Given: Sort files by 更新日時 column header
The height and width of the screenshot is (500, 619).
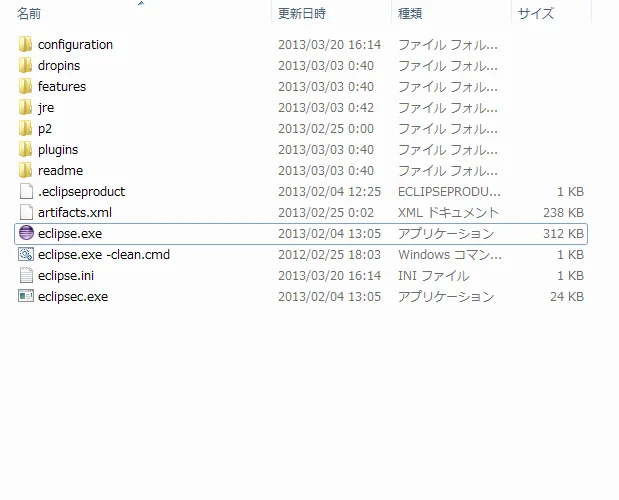Looking at the screenshot, I should pos(302,14).
